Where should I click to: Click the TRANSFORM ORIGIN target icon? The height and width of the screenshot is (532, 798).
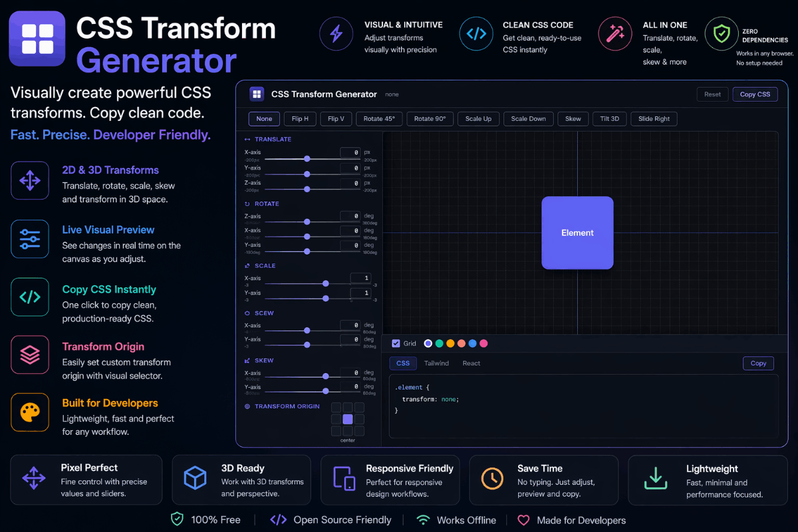coord(247,406)
